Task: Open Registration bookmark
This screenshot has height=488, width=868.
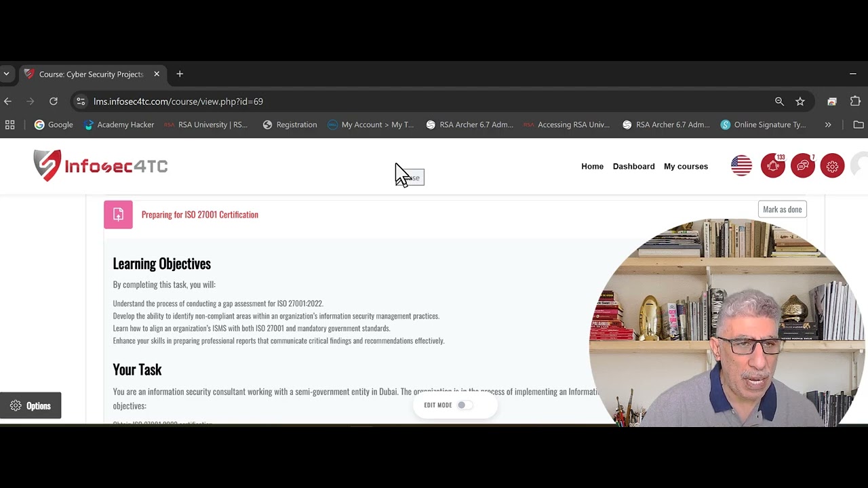Action: coord(290,125)
